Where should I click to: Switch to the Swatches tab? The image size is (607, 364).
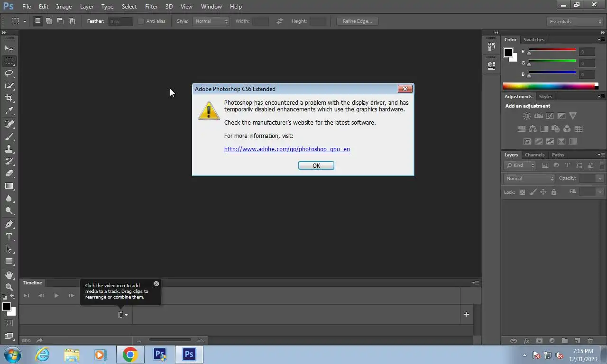533,40
